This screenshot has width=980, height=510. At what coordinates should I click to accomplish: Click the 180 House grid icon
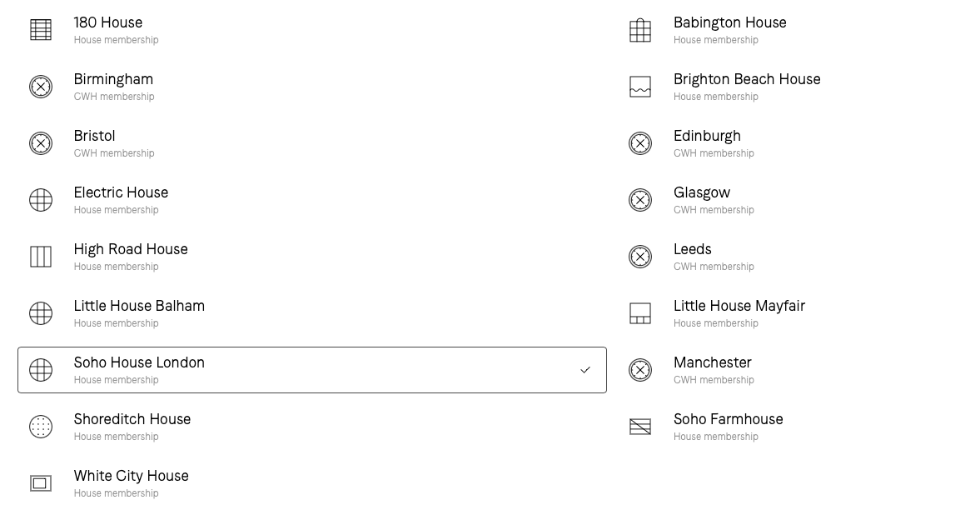click(41, 30)
